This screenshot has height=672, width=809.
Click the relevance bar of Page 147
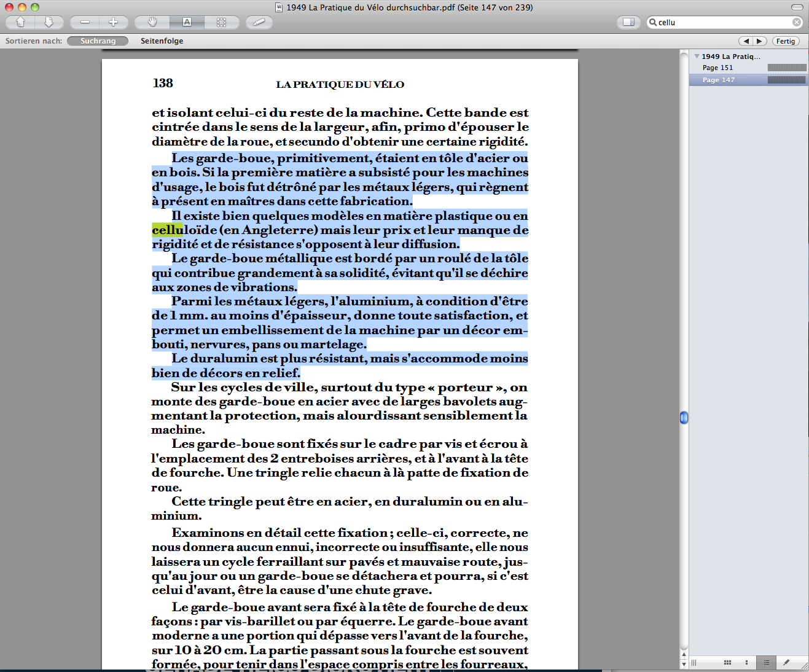[787, 80]
